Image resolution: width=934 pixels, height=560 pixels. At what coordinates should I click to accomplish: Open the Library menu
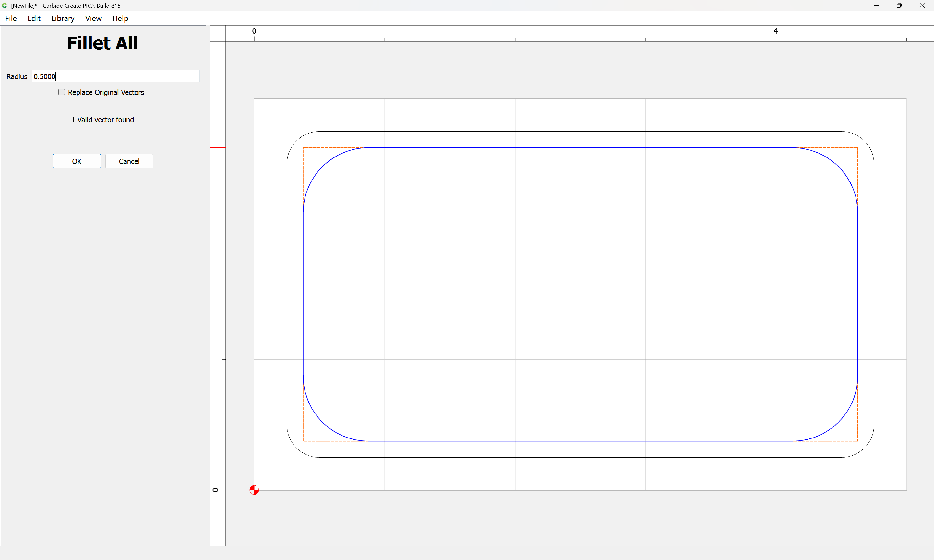pyautogui.click(x=63, y=18)
